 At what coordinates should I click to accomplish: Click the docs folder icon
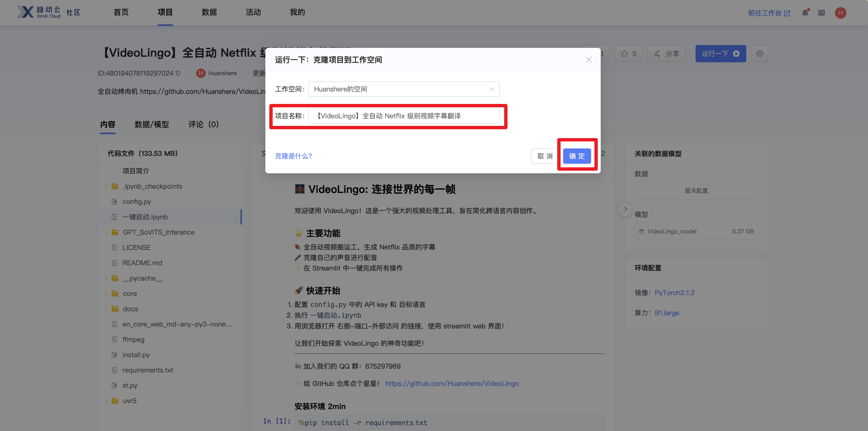(115, 309)
